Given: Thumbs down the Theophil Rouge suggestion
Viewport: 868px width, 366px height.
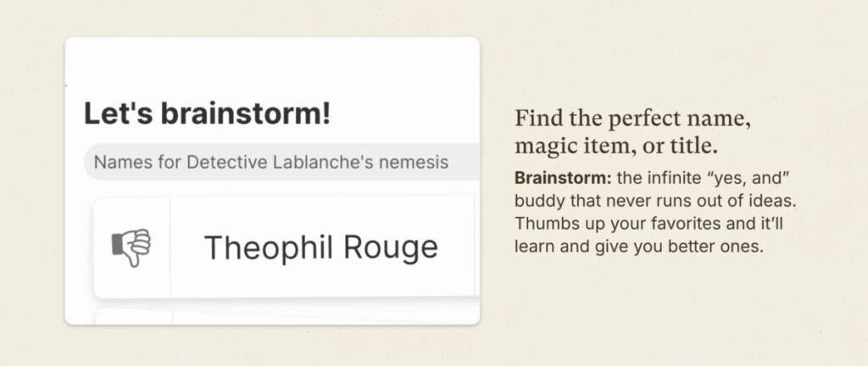Looking at the screenshot, I should click(131, 247).
